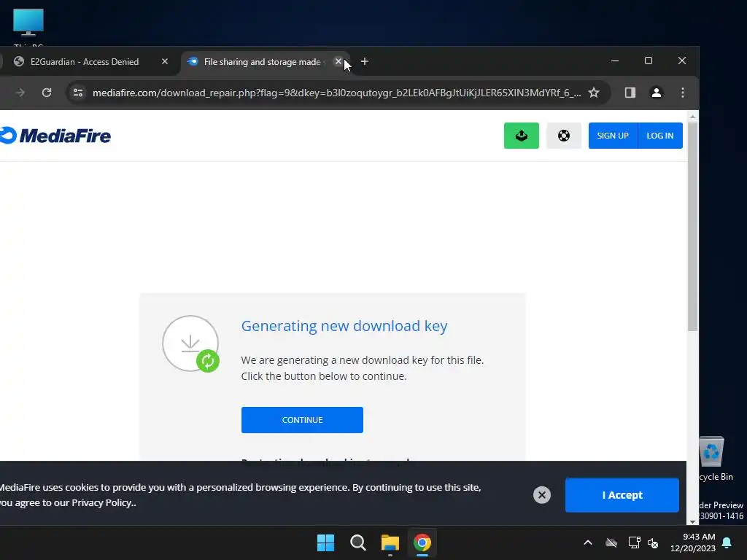Viewport: 747px width, 560px height.
Task: Close the File sharing and storage tab
Action: click(x=338, y=61)
